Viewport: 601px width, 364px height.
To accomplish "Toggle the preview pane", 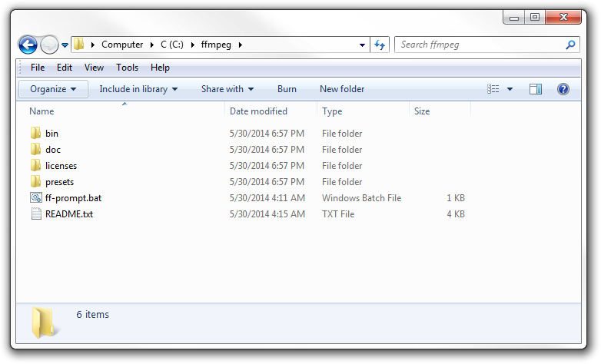I will pyautogui.click(x=536, y=89).
